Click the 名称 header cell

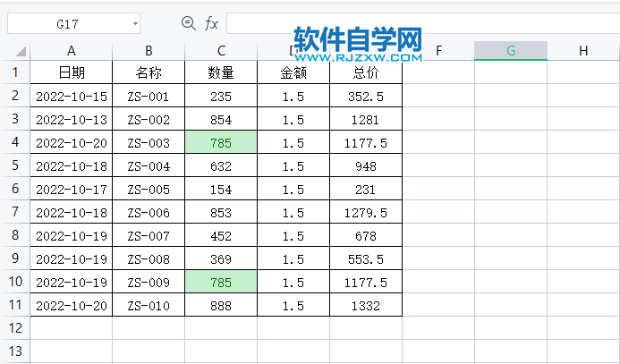click(x=149, y=72)
